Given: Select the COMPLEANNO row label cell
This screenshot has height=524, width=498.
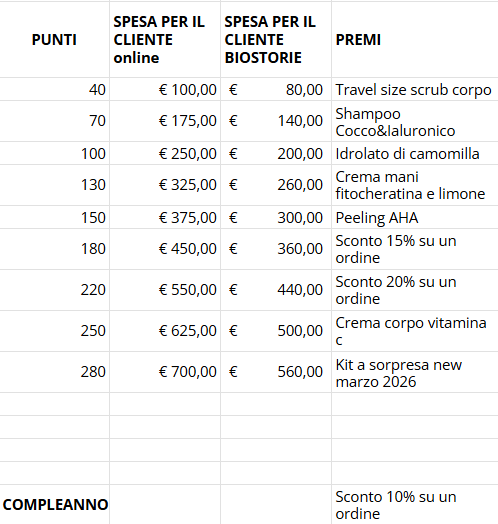Looking at the screenshot, I should point(54,504).
